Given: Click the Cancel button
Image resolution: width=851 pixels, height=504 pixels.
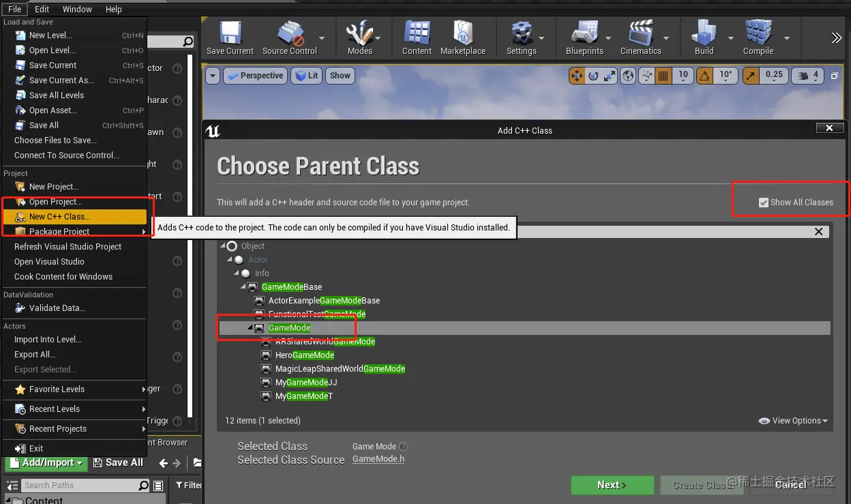Looking at the screenshot, I should [x=790, y=485].
